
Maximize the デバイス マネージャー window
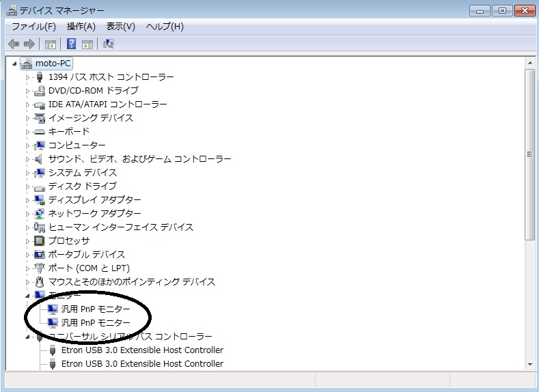pos(502,11)
